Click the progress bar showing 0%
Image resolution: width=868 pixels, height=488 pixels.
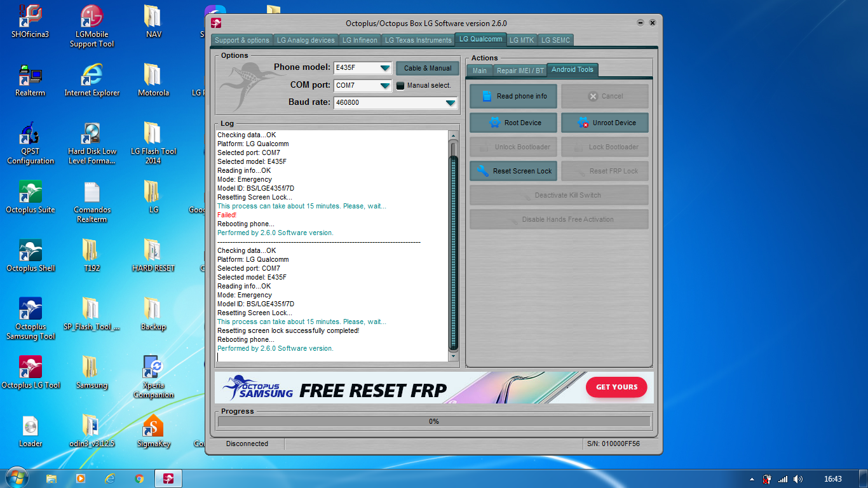(x=434, y=421)
